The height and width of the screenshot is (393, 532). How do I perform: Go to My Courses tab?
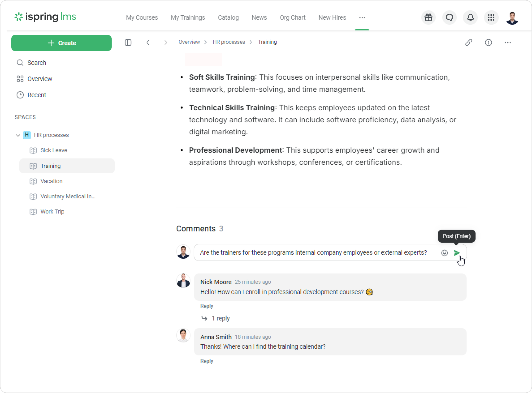click(x=142, y=18)
